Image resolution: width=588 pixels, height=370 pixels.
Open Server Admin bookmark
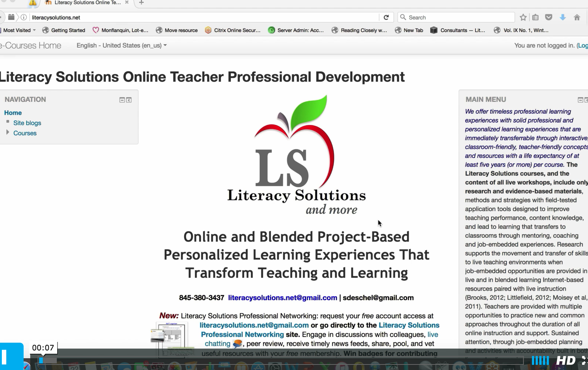pyautogui.click(x=296, y=30)
